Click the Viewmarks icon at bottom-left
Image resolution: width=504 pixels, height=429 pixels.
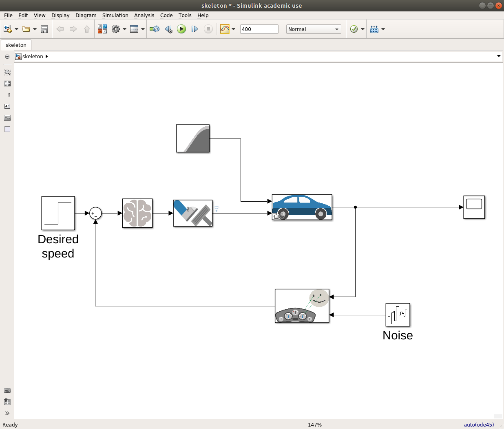pos(7,402)
